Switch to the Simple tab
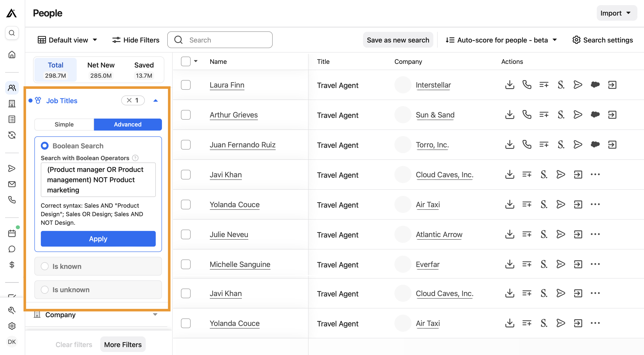Viewport: 644px width, 355px height. pos(64,124)
